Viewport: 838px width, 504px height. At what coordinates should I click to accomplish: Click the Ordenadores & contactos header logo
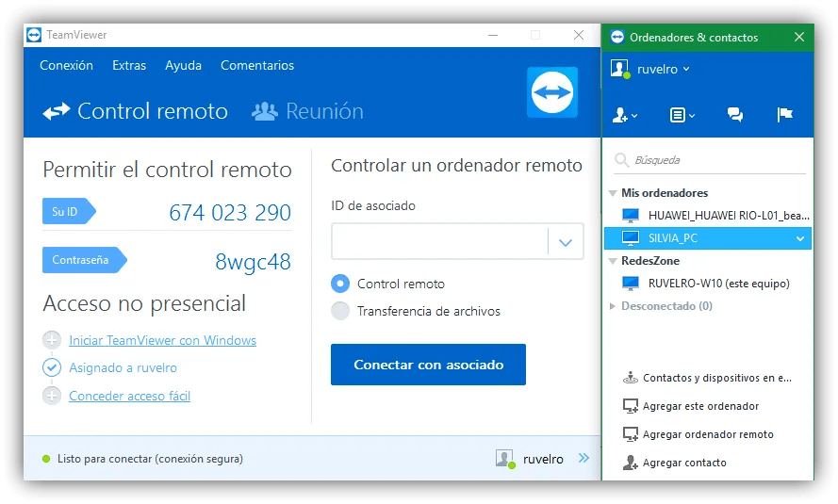tap(617, 37)
